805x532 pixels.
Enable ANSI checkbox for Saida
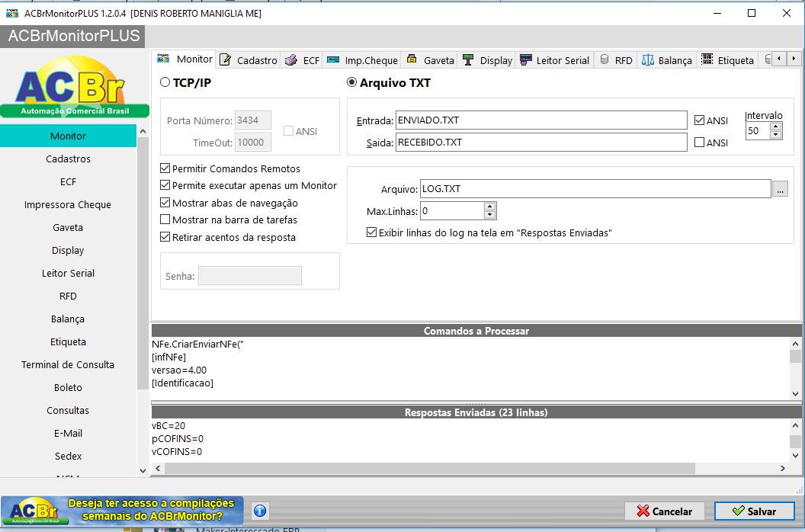tap(699, 143)
